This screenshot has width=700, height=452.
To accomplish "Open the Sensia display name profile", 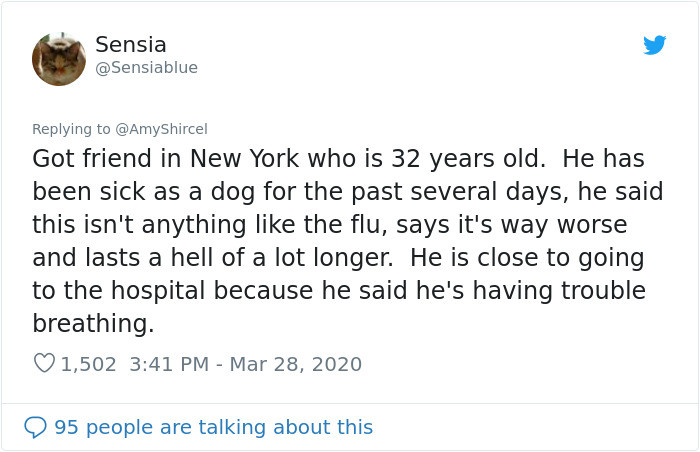I will click(131, 45).
